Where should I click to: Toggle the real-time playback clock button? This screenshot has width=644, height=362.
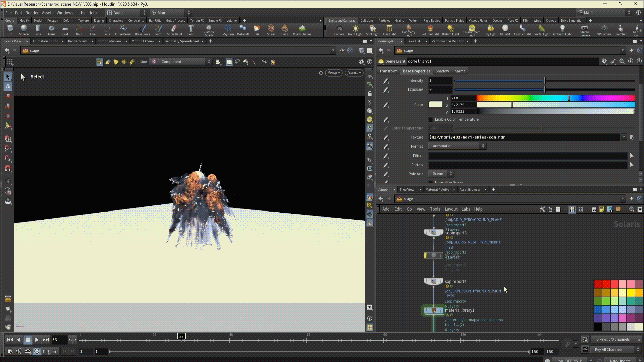pos(37,351)
